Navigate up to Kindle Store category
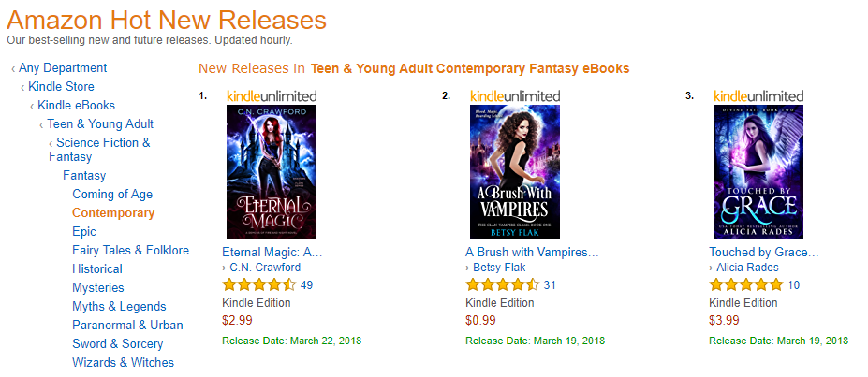The image size is (868, 377). click(66, 87)
